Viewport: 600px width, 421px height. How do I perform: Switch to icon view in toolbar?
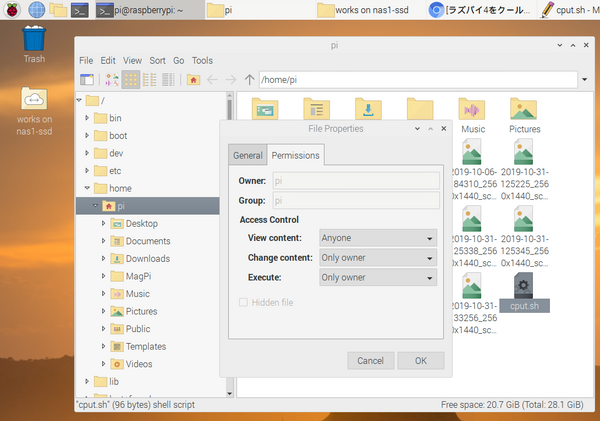click(129, 79)
